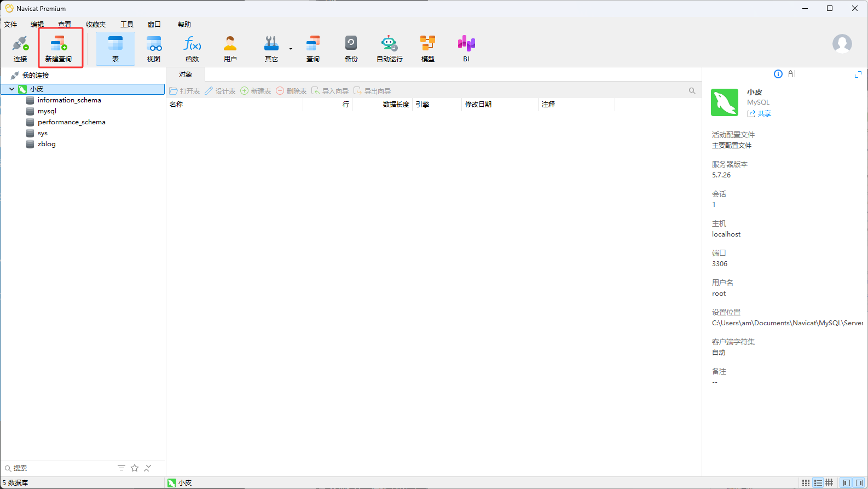Click the object list search magnifier icon
This screenshot has height=489, width=868.
coord(692,91)
